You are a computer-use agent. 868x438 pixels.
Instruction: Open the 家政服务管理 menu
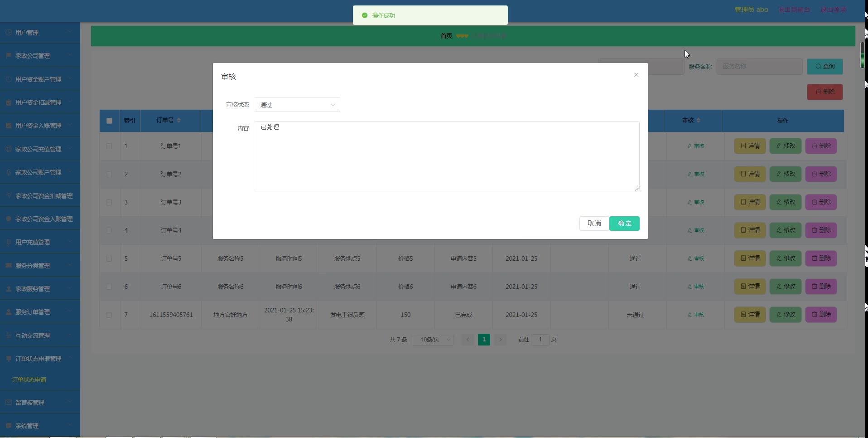point(40,289)
